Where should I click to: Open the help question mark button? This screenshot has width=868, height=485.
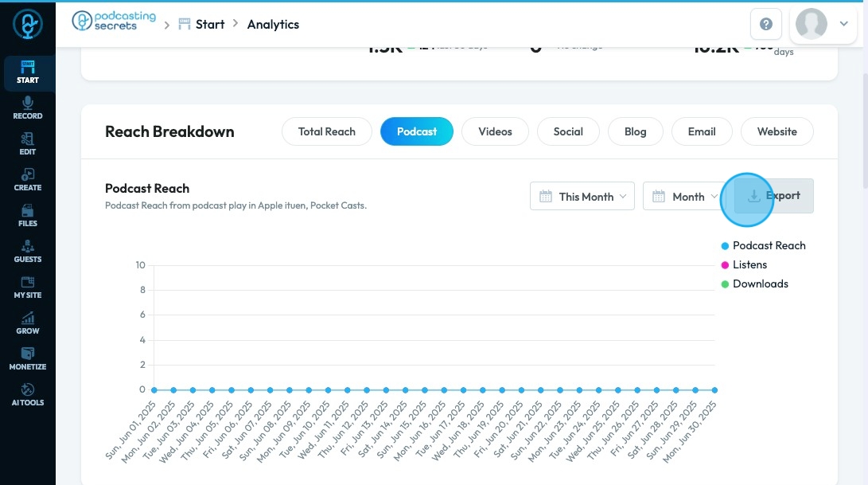(766, 24)
